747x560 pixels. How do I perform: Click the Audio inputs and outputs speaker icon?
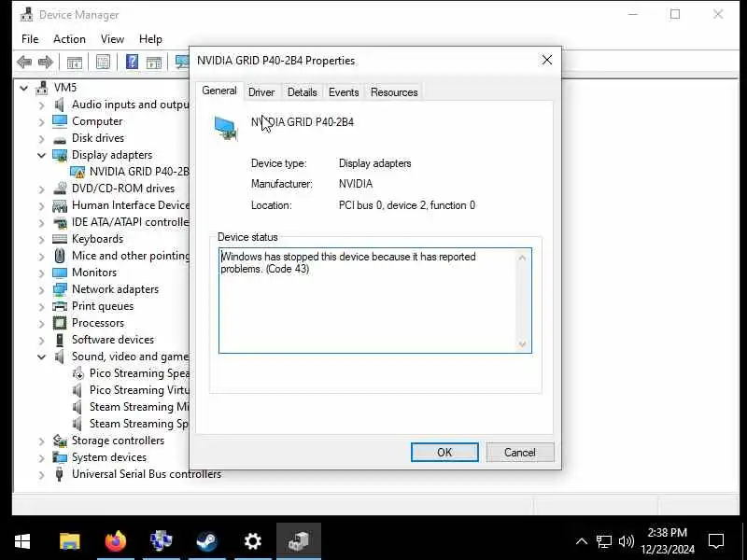click(x=60, y=105)
